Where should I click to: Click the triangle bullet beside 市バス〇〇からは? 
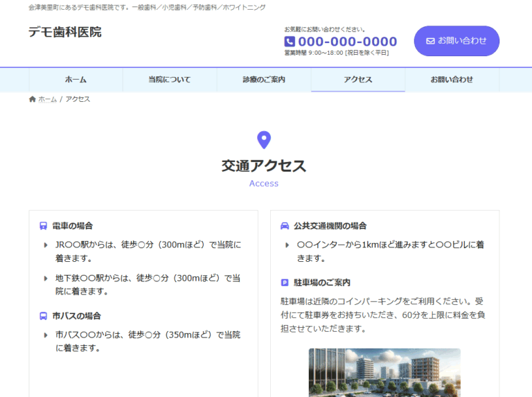(x=46, y=335)
